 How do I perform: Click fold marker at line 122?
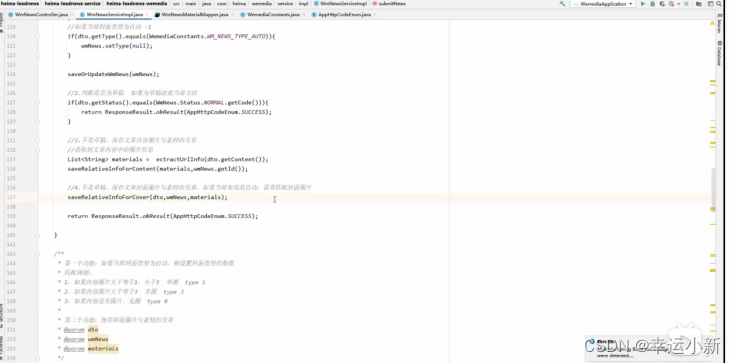pos(38,55)
